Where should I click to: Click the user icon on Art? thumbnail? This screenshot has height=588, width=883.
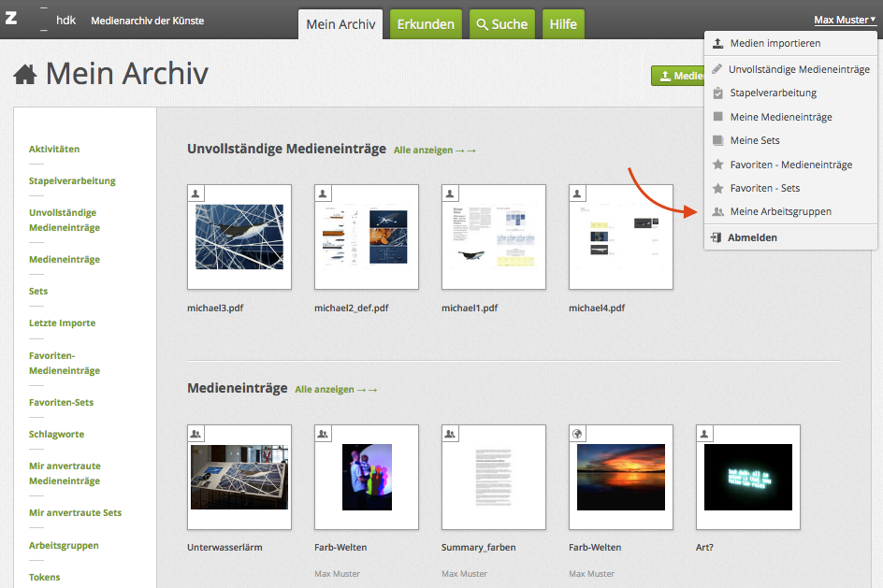click(704, 434)
